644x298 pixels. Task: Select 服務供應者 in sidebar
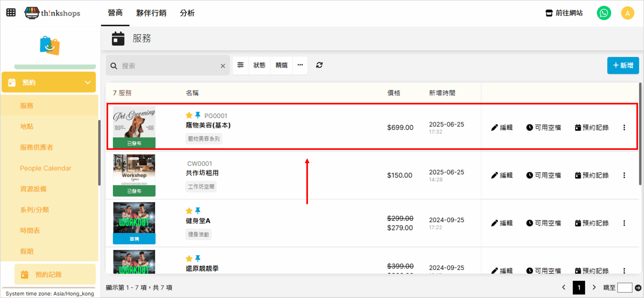click(x=36, y=147)
